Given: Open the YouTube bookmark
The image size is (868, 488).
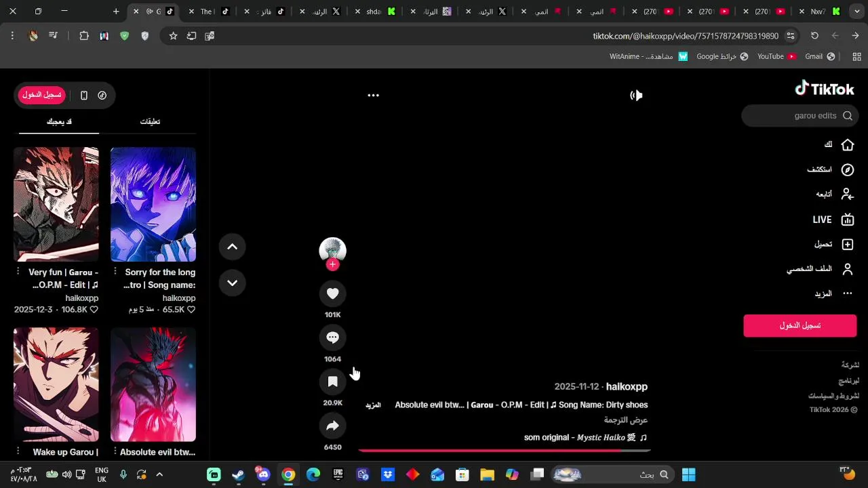Looking at the screenshot, I should [x=776, y=56].
